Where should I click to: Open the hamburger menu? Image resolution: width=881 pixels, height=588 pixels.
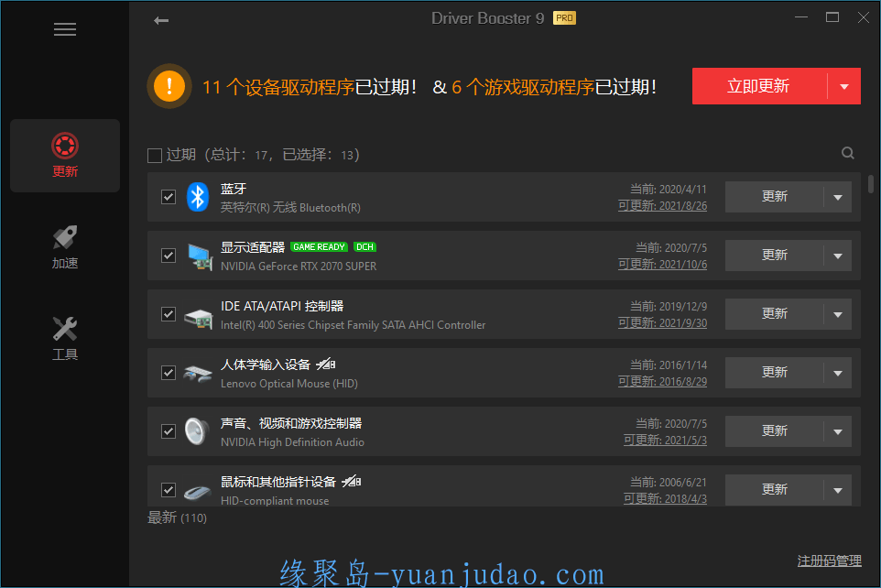click(x=65, y=29)
